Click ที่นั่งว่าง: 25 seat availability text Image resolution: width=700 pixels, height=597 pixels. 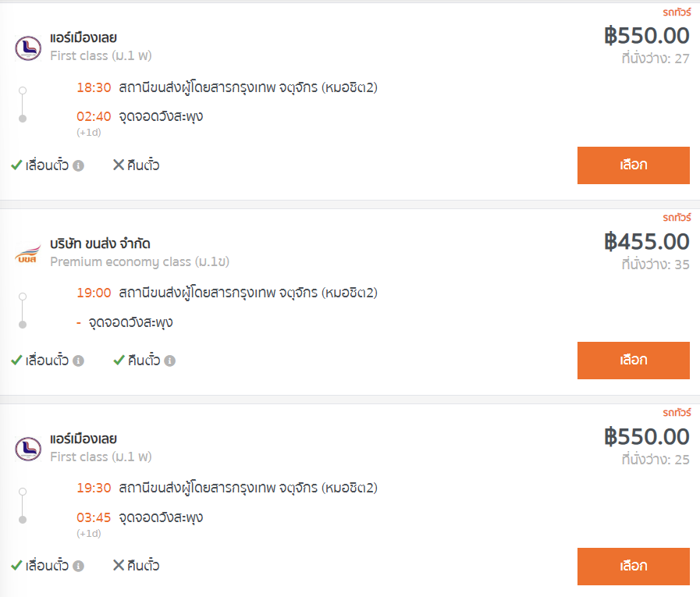656,460
